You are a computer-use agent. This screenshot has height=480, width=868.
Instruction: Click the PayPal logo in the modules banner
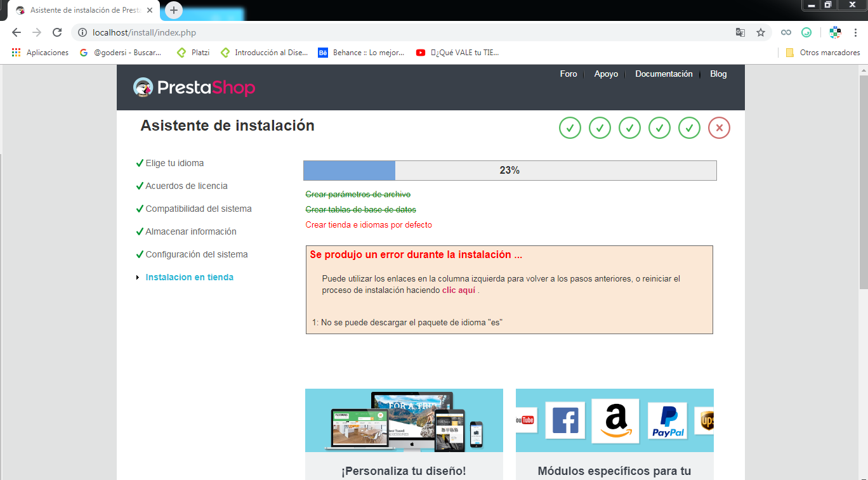tap(667, 421)
